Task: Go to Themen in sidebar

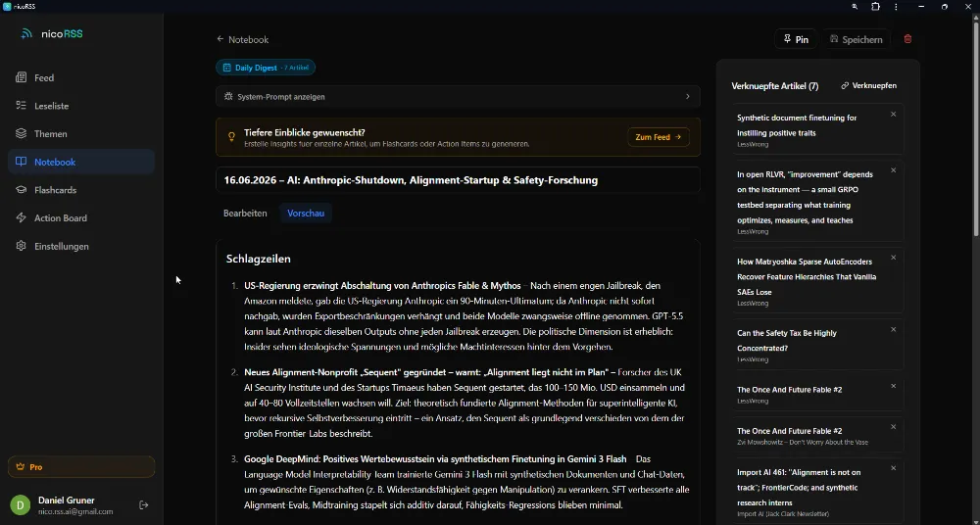Action: coord(81,134)
